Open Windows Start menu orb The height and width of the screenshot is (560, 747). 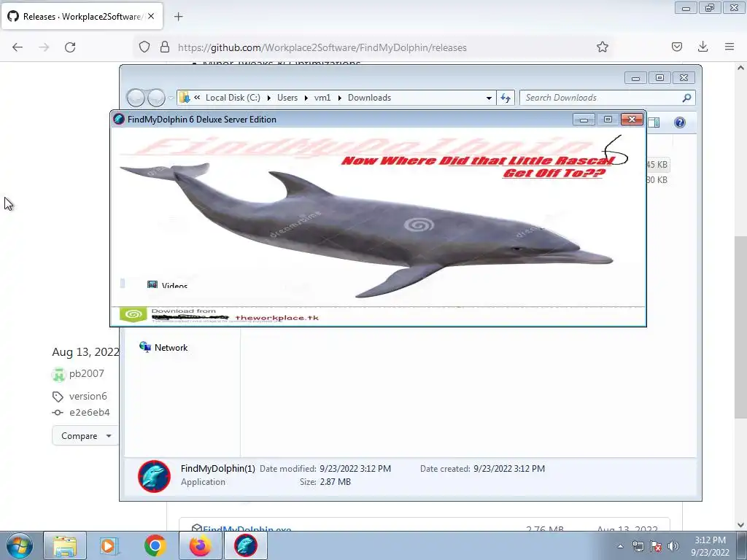pos(20,545)
